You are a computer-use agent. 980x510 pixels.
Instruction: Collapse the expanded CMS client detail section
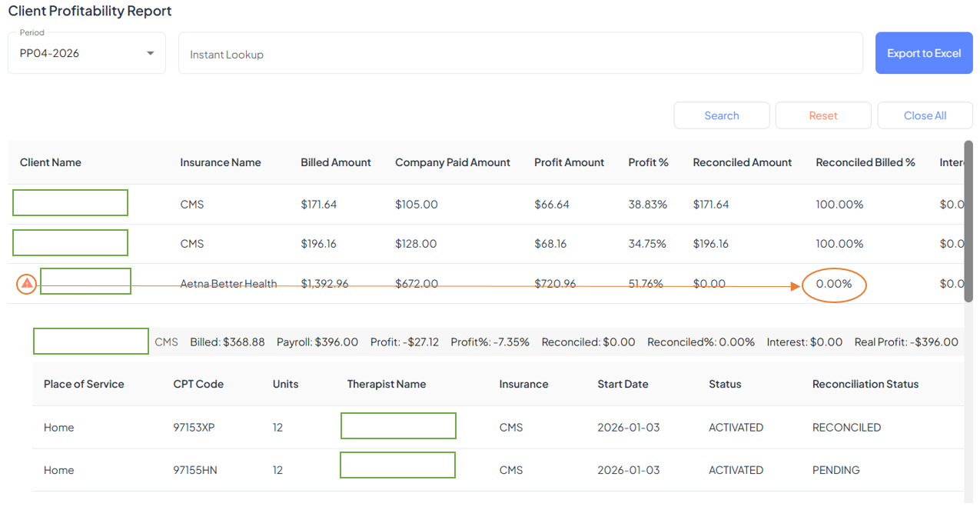[91, 341]
